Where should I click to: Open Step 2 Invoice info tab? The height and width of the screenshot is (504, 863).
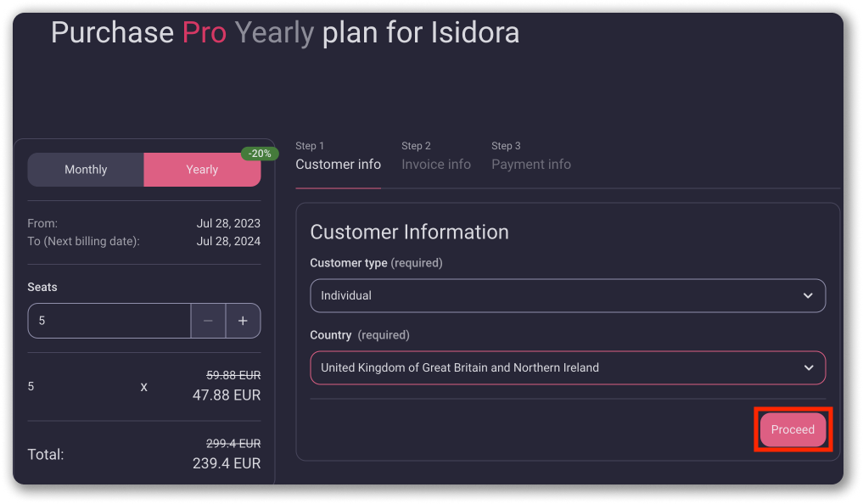(436, 156)
